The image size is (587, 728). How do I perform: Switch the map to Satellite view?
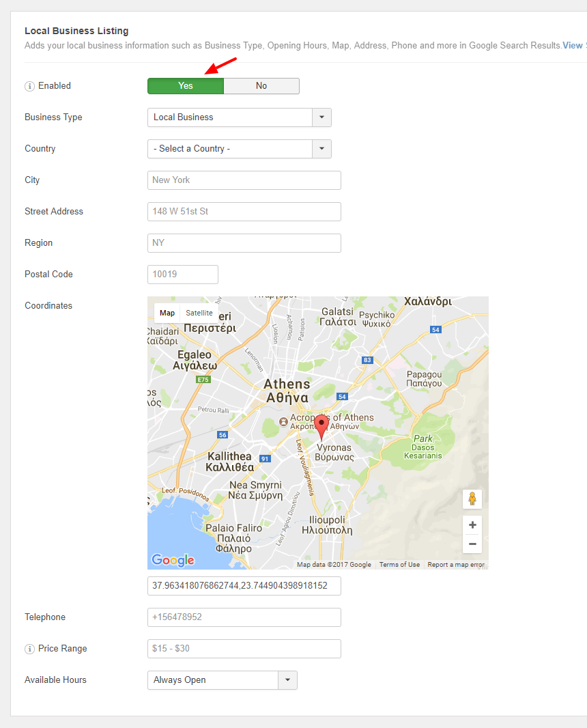click(x=199, y=313)
